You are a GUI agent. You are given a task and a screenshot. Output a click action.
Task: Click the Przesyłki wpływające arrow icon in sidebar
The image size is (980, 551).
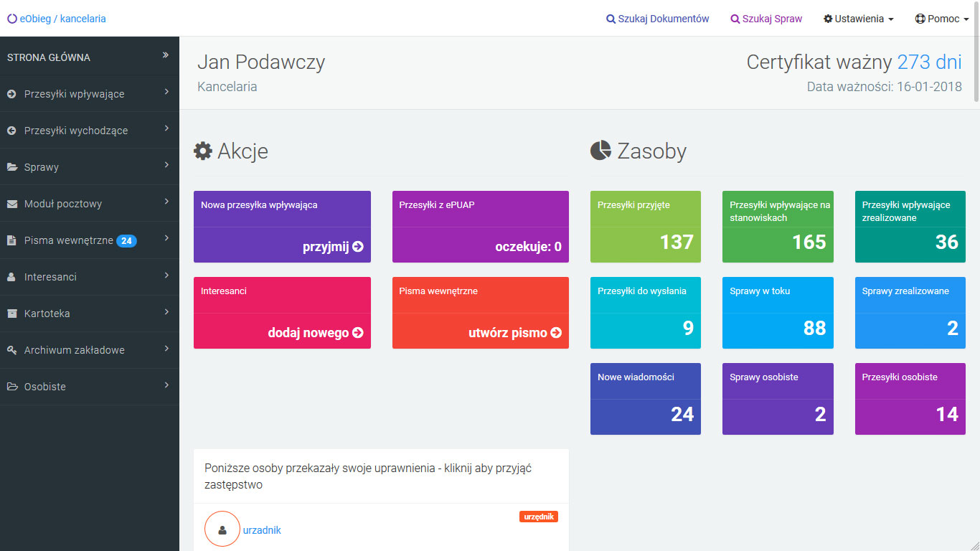[x=11, y=94]
